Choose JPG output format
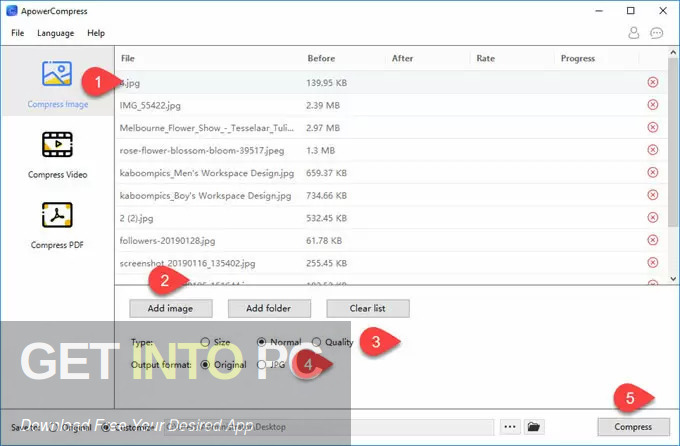The image size is (680, 446). (261, 365)
